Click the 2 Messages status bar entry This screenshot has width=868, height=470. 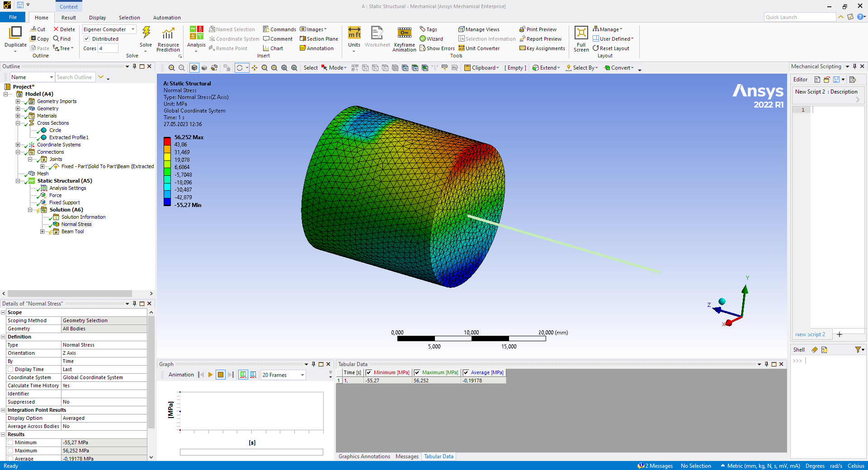coord(655,466)
